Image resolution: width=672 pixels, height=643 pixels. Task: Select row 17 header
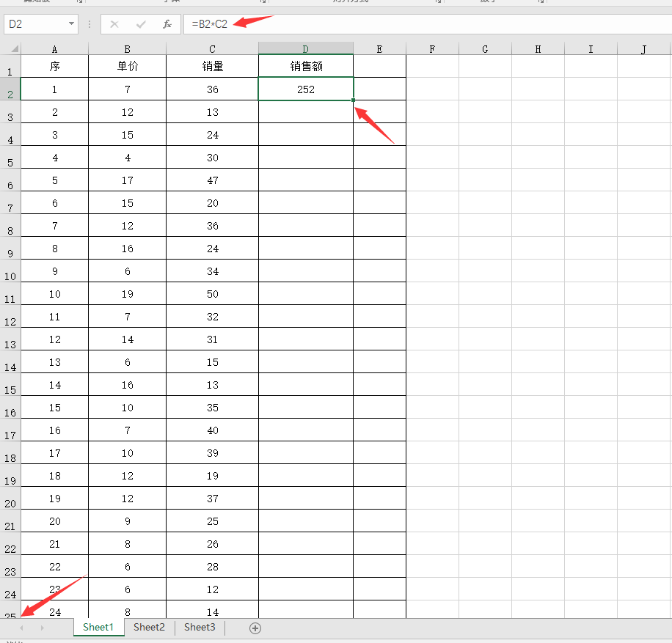[x=10, y=430]
